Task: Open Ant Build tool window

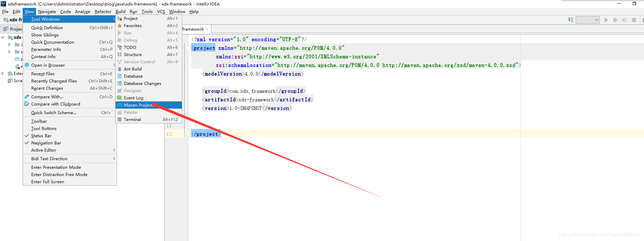Action: tap(149, 69)
